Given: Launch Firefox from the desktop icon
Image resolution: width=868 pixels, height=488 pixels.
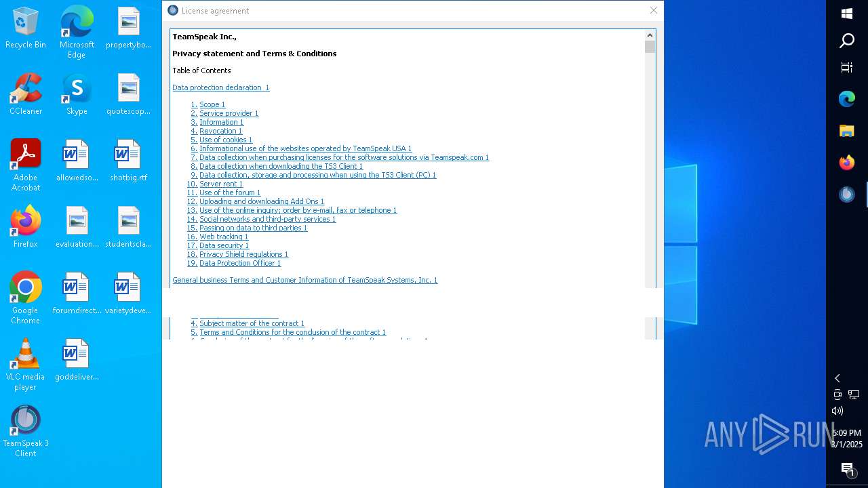Looking at the screenshot, I should pos(26,227).
